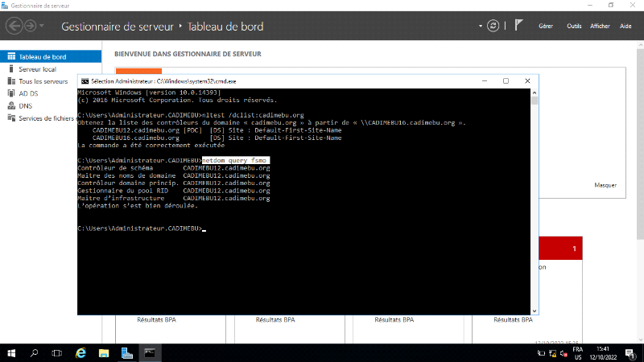
Task: Select Tableau de bord in sidebar
Action: [x=51, y=56]
